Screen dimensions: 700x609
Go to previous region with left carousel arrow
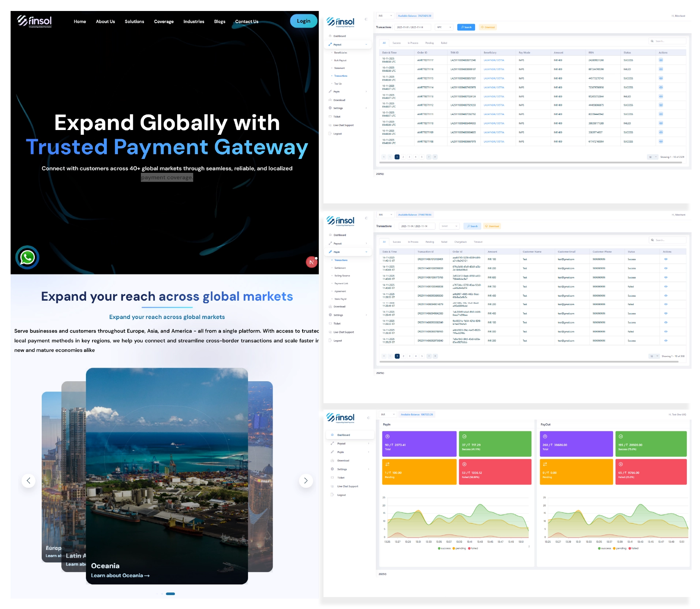coord(29,480)
